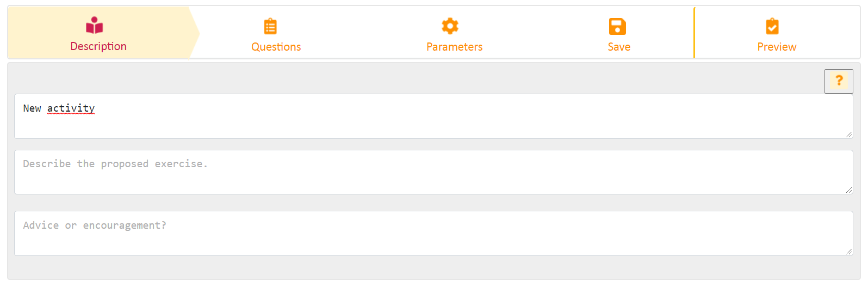Click the Preview clipboard check icon

[772, 26]
